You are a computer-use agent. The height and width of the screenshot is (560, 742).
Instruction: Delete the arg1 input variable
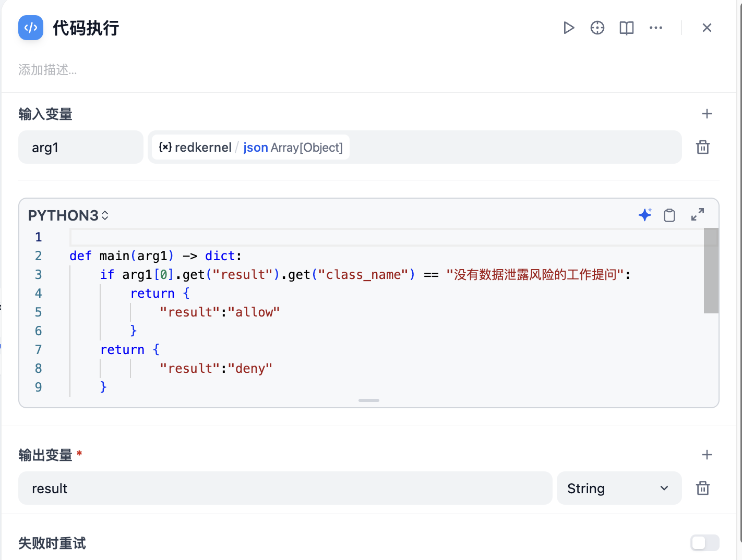[703, 147]
